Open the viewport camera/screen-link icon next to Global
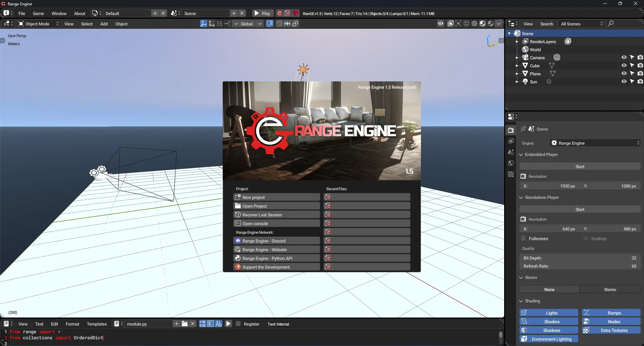The width and height of the screenshot is (644, 346). pos(270,23)
